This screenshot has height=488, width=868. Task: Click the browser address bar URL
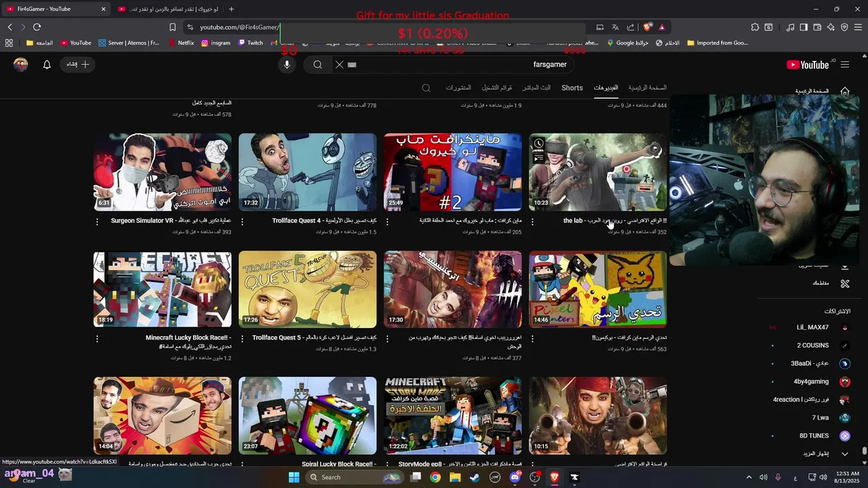tap(239, 27)
